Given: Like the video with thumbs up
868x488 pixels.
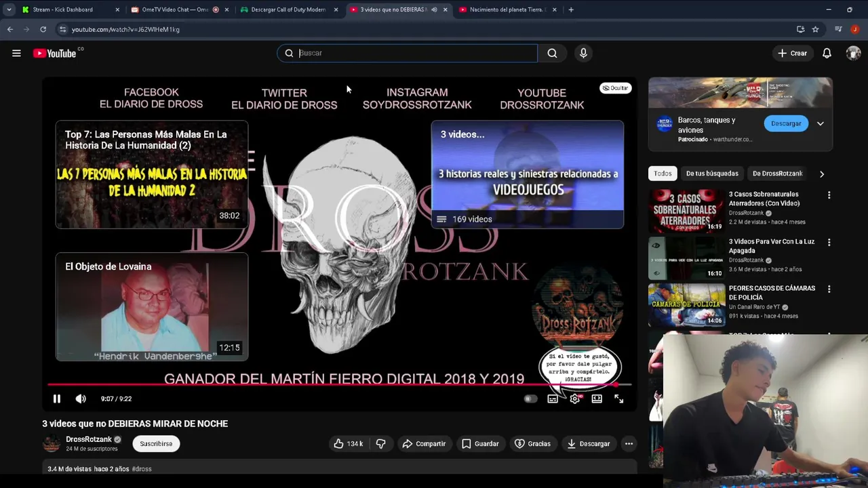Looking at the screenshot, I should click(349, 443).
